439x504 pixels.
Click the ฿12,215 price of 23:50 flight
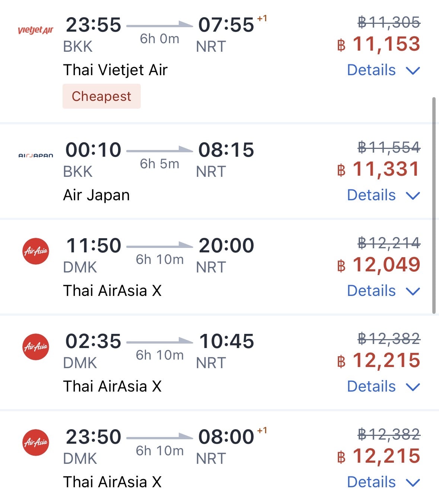coord(379,456)
